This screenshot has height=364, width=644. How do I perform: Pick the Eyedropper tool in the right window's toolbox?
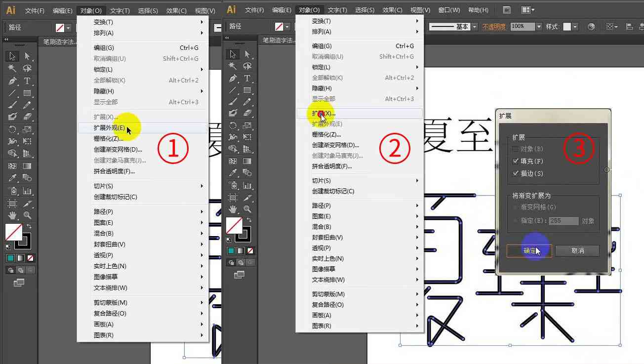pos(233,173)
